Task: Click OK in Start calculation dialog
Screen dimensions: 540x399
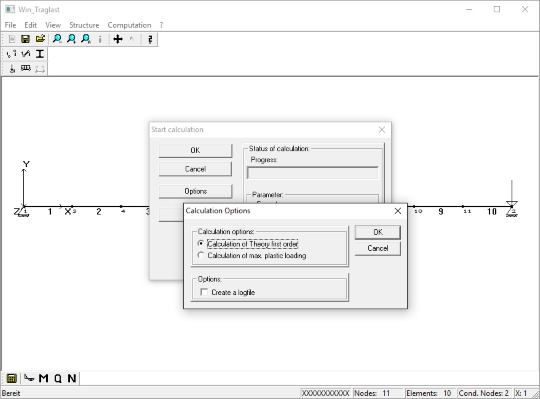Action: [195, 150]
